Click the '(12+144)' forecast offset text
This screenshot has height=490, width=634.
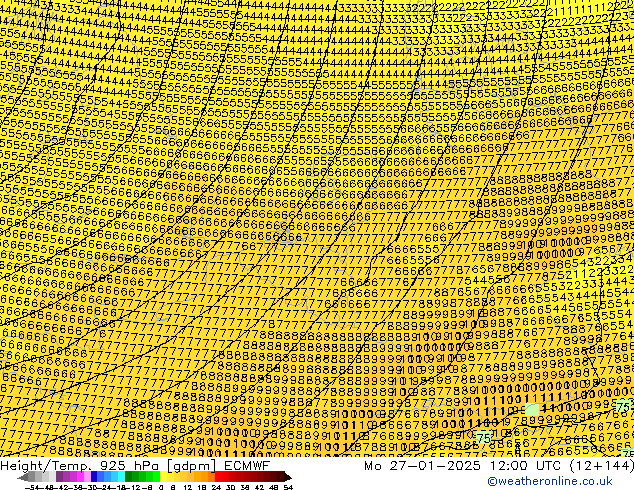coord(602,465)
